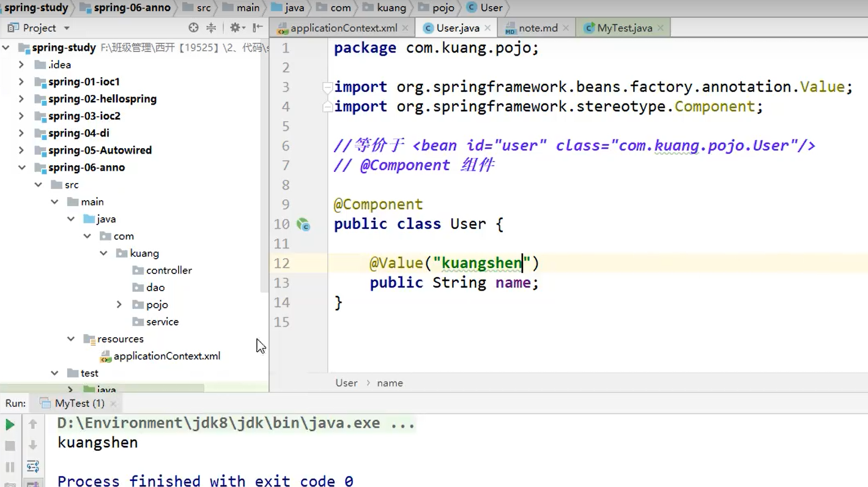Collapse the spring-study root node arrow

6,48
